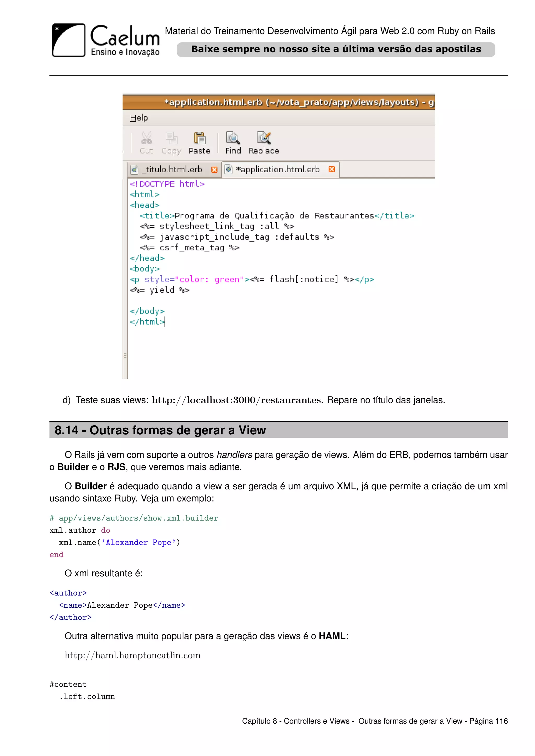Click the 'Baixe sempre no nosso site' banner

[336, 49]
